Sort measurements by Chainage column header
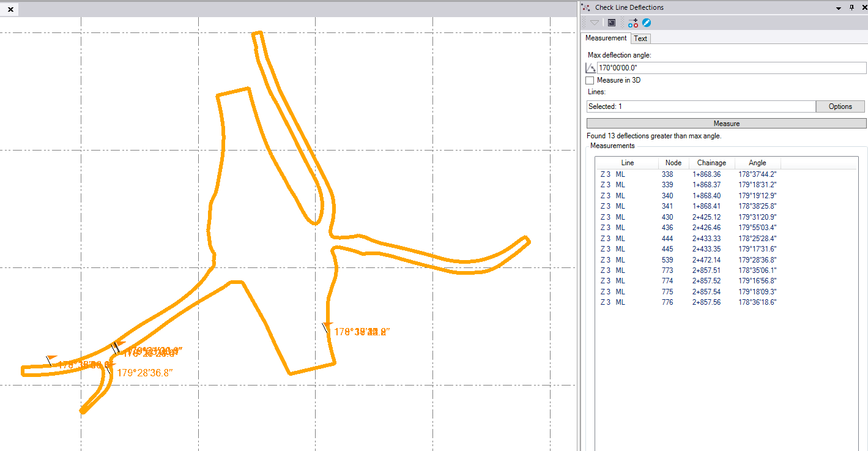 tap(711, 163)
